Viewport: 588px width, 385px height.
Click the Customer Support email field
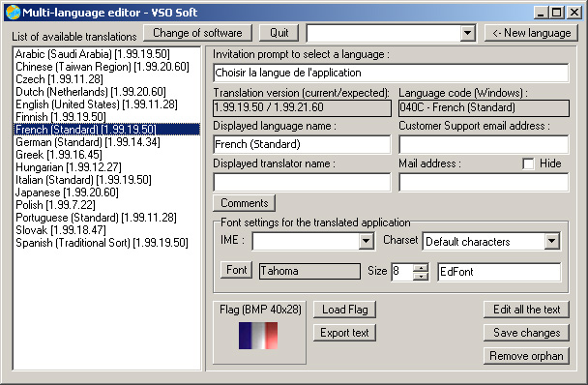click(484, 144)
